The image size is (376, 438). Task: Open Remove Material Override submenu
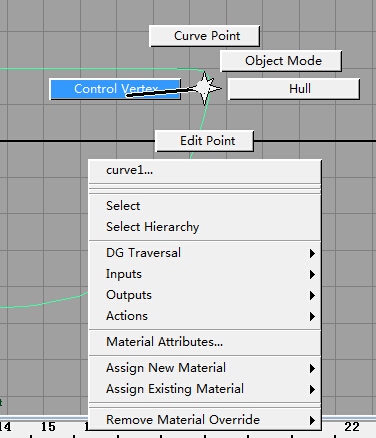coord(205,420)
